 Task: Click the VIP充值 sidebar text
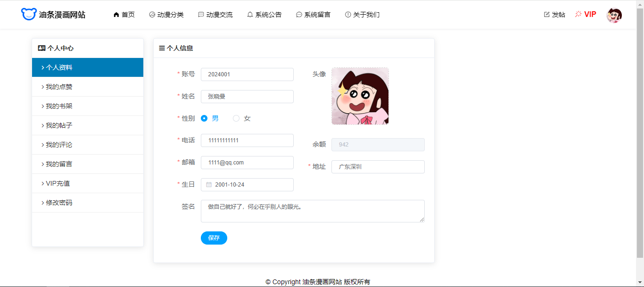click(x=58, y=183)
